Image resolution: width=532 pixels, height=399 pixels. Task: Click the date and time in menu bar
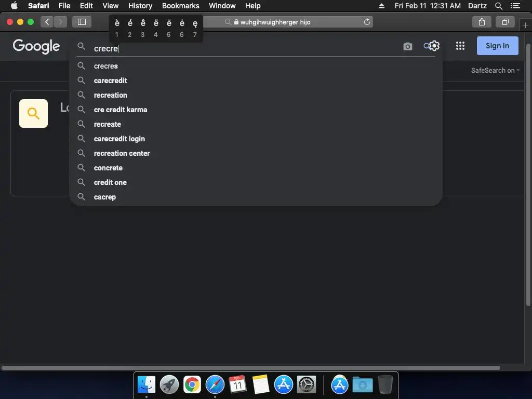(428, 6)
